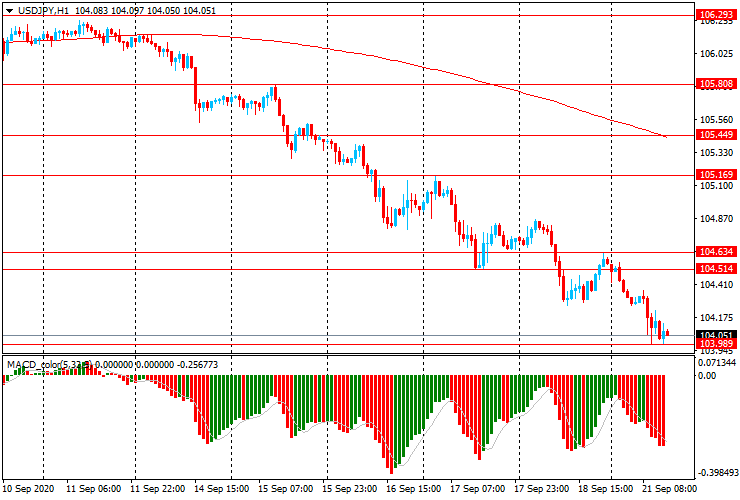The height and width of the screenshot is (500, 740).
Task: Click the 16 Sep 15:00 time label
Action: [x=414, y=488]
